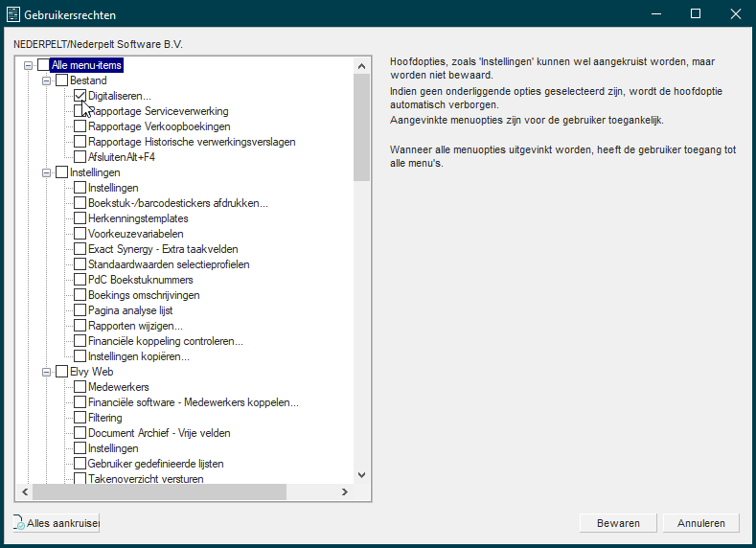The height and width of the screenshot is (548, 756).
Task: Select Financiële software - Medewerkers koppelen... row
Action: [x=194, y=402]
